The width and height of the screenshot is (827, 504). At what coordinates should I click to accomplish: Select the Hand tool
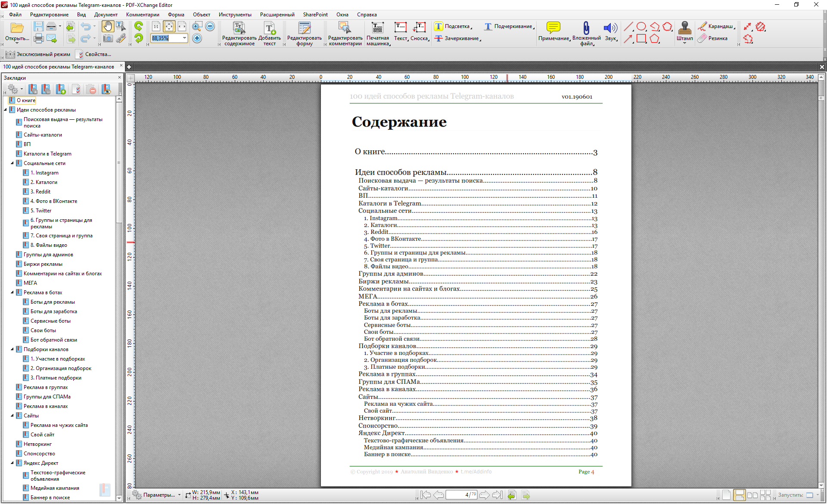108,27
